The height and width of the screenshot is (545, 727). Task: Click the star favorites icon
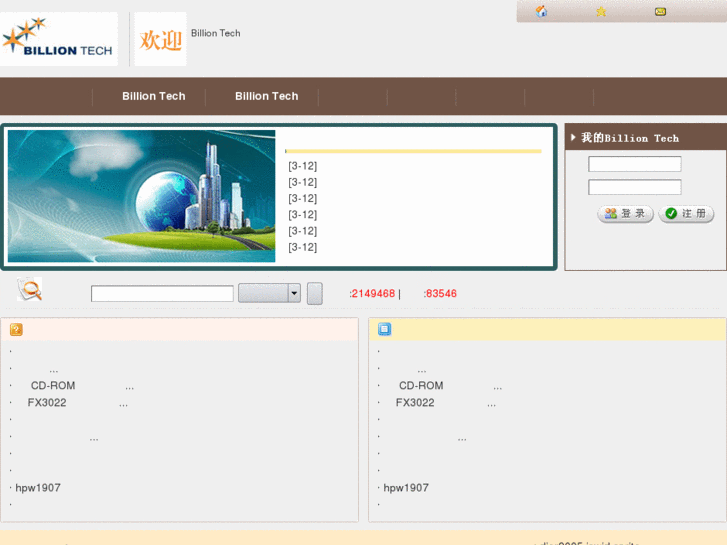(601, 12)
